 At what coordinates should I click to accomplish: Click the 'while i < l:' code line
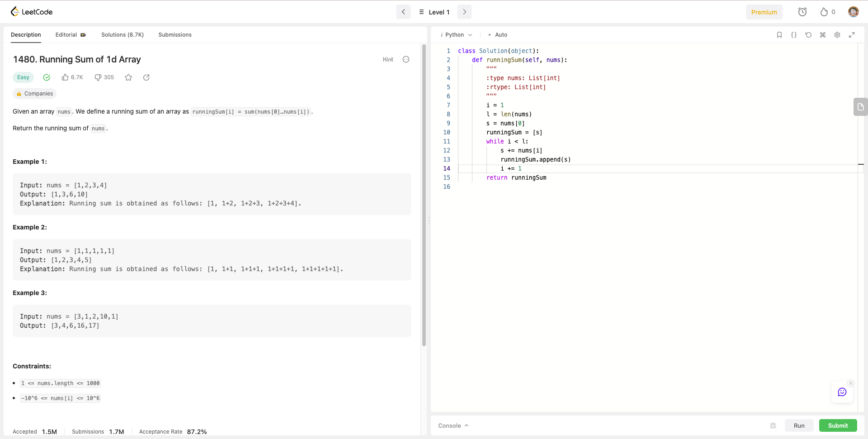point(507,141)
